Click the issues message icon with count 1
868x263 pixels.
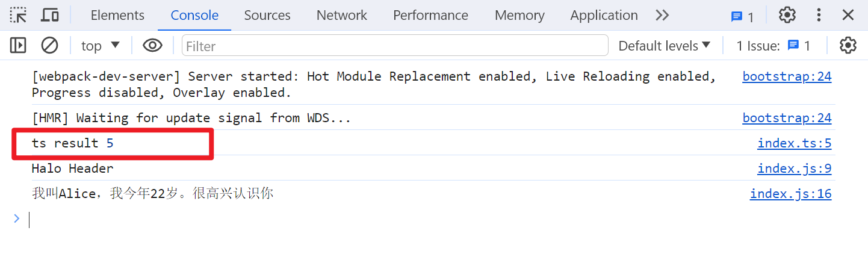coord(742,16)
